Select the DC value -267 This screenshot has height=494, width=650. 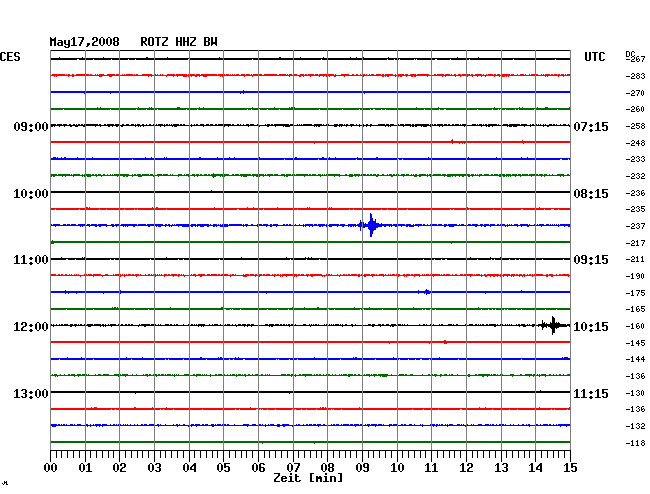[x=636, y=59]
